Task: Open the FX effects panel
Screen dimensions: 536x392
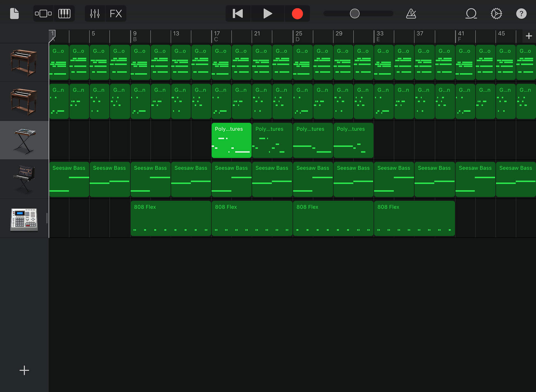Action: click(x=116, y=13)
